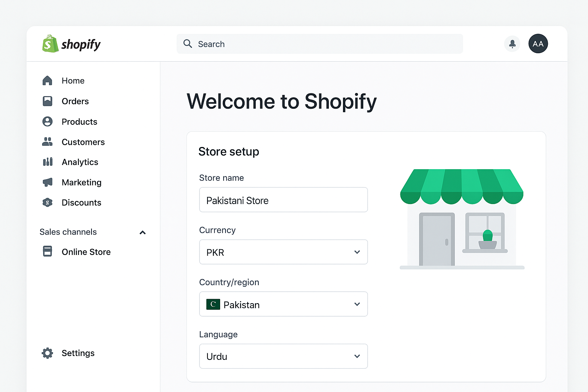Click the Currency dropdown arrow
This screenshot has width=588, height=392.
(357, 252)
